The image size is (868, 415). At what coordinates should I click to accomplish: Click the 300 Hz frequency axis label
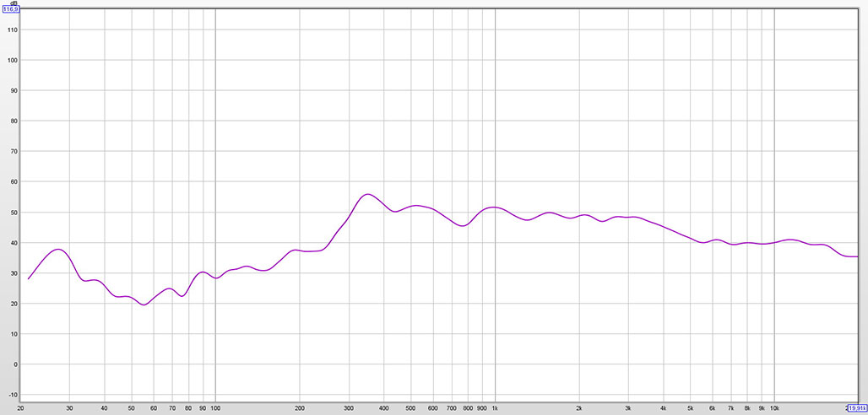click(x=349, y=407)
